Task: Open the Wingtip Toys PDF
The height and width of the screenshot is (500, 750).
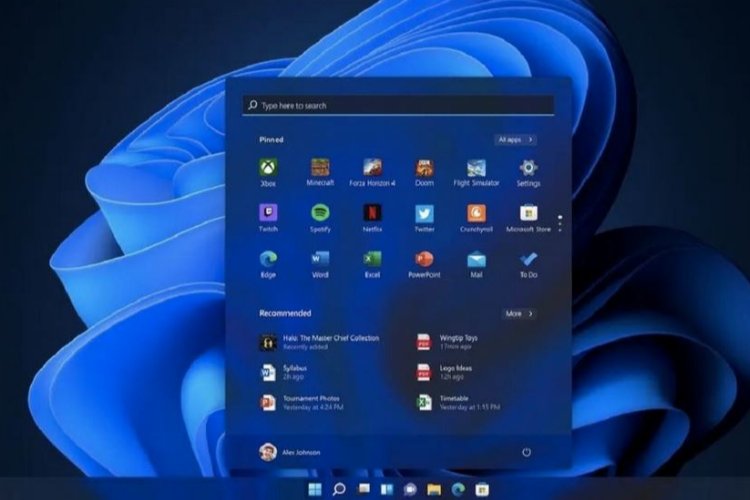Action: [x=447, y=342]
